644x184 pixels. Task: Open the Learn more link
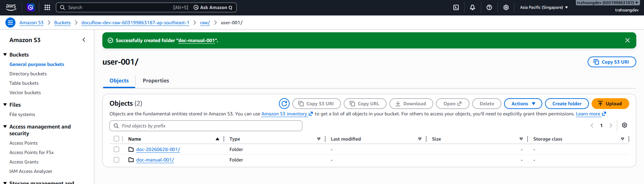click(591, 114)
